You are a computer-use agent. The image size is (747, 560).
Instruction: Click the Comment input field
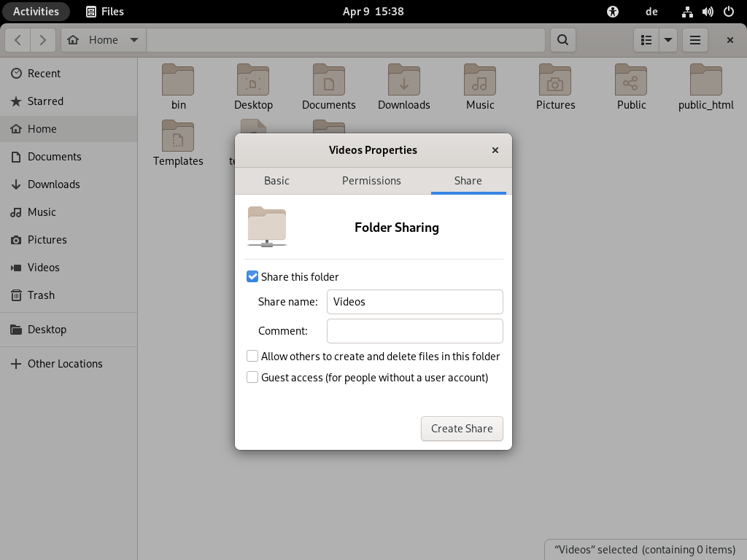click(x=414, y=331)
